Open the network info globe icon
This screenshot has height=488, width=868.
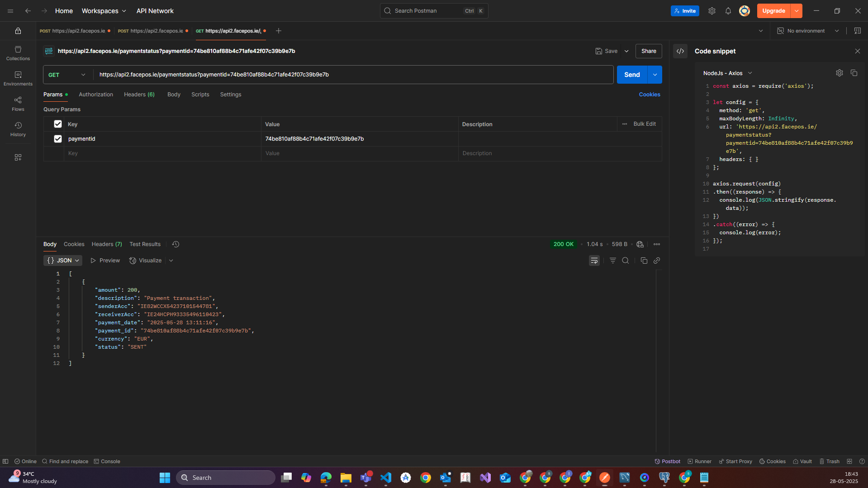[x=640, y=244]
